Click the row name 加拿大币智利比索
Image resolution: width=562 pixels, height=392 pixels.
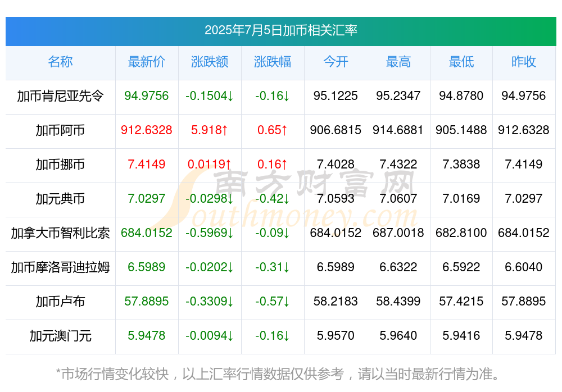(60, 233)
